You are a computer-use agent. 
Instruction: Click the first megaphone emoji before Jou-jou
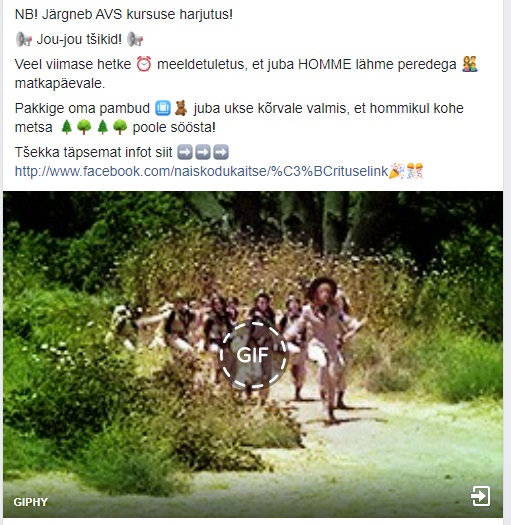[x=24, y=39]
